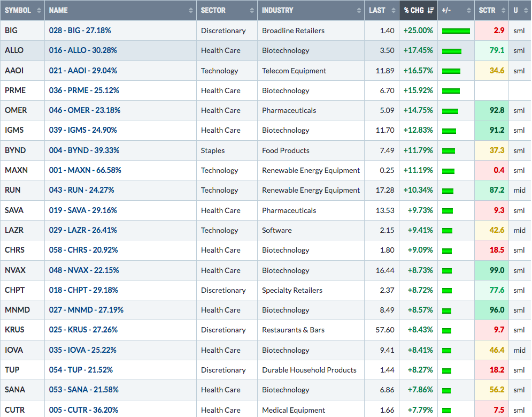Sort by NAME column sort arrows
The width and height of the screenshot is (532, 417).
pyautogui.click(x=191, y=11)
